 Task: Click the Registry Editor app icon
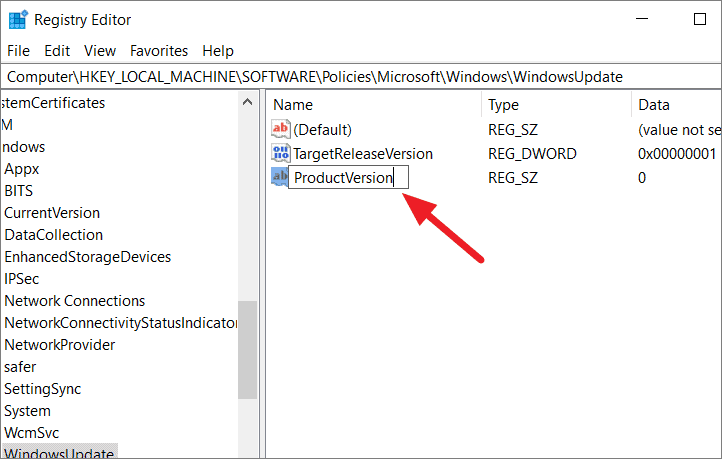pos(18,19)
